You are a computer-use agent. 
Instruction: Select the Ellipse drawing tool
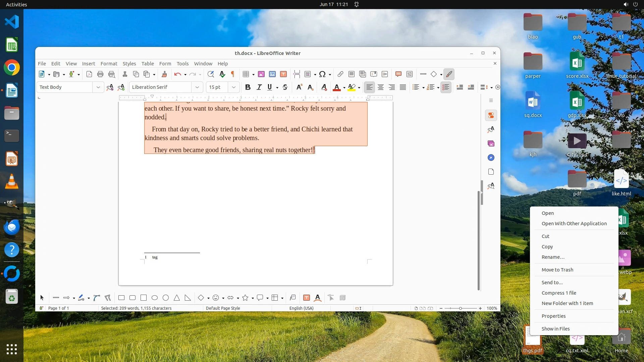tap(155, 298)
